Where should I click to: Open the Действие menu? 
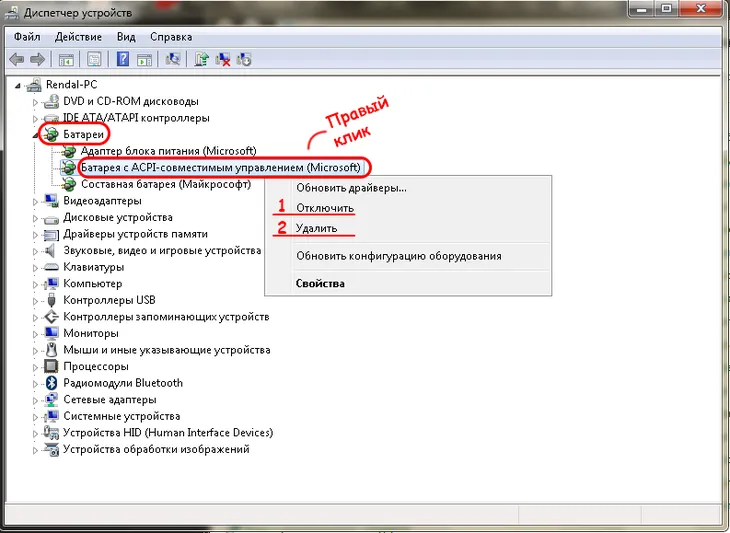78,37
